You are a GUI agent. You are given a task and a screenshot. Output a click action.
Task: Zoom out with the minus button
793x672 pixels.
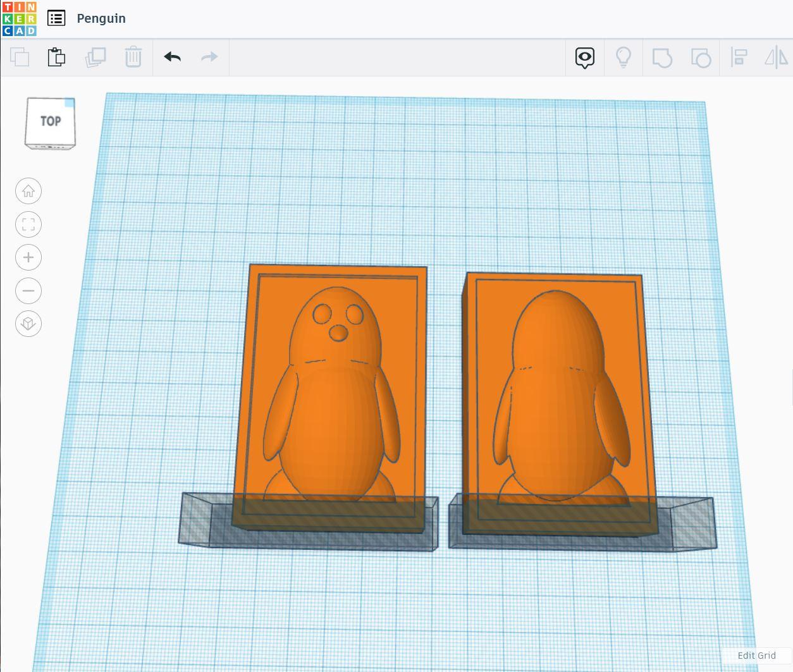(28, 291)
